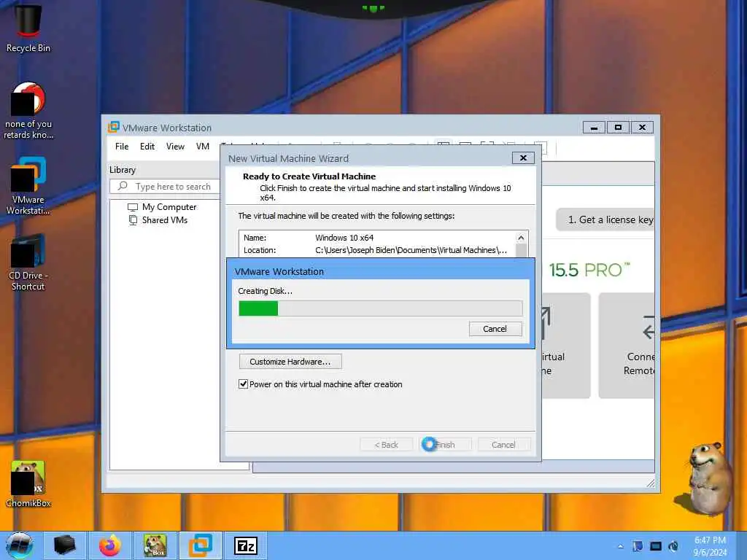Maximize the VMware Workstation window

pos(618,128)
